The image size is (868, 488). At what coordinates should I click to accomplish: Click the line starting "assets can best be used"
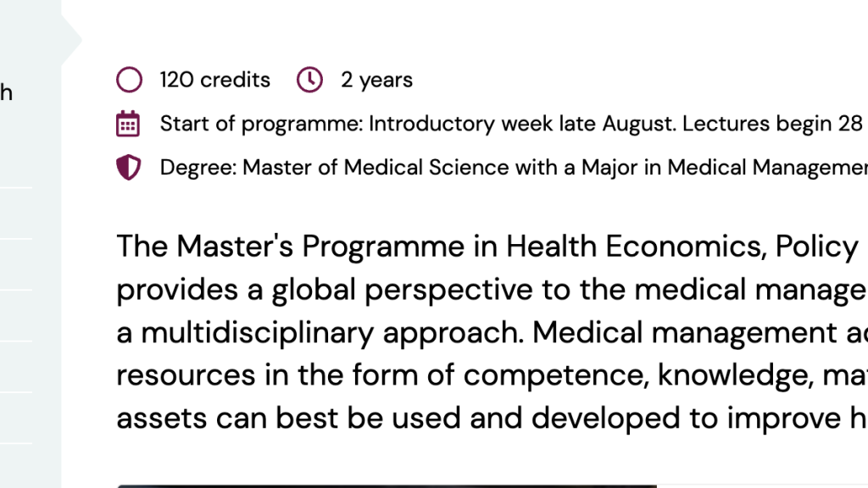[x=492, y=419]
